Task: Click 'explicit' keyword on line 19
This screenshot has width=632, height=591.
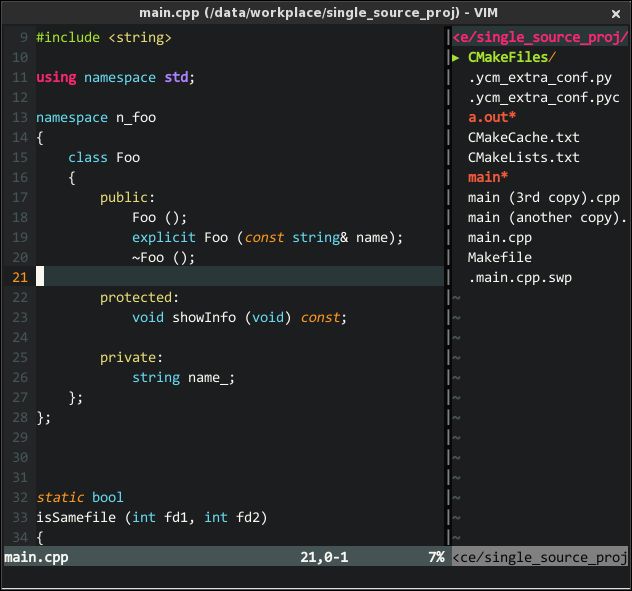Action: (164, 237)
